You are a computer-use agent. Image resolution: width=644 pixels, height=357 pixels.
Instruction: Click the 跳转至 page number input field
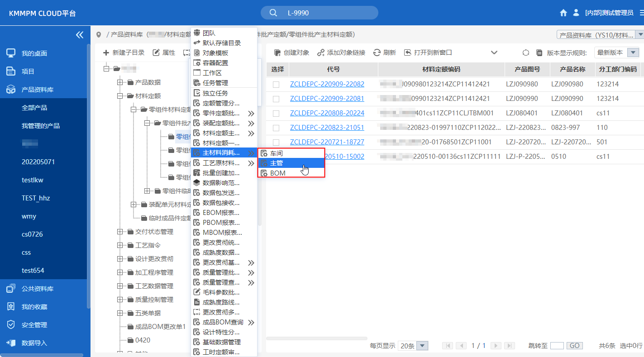(x=558, y=345)
